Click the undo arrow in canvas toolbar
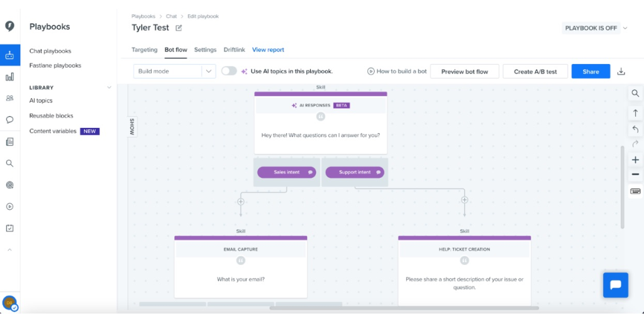644x314 pixels. coord(635,129)
